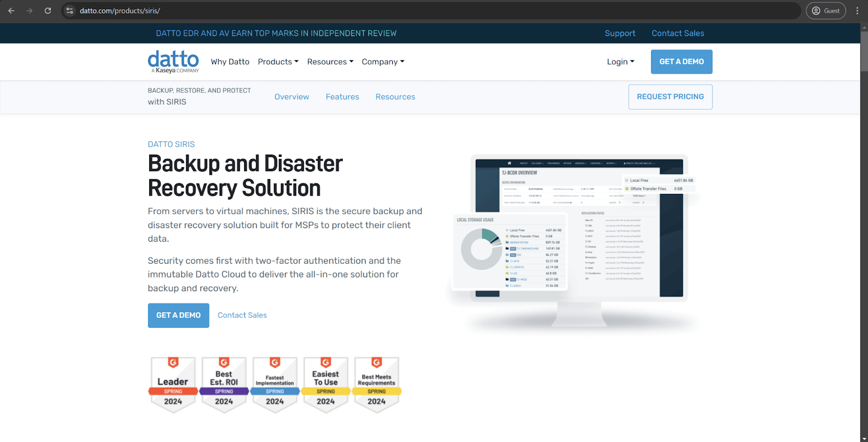868x442 pixels.
Task: Expand the Login dropdown
Action: point(620,62)
